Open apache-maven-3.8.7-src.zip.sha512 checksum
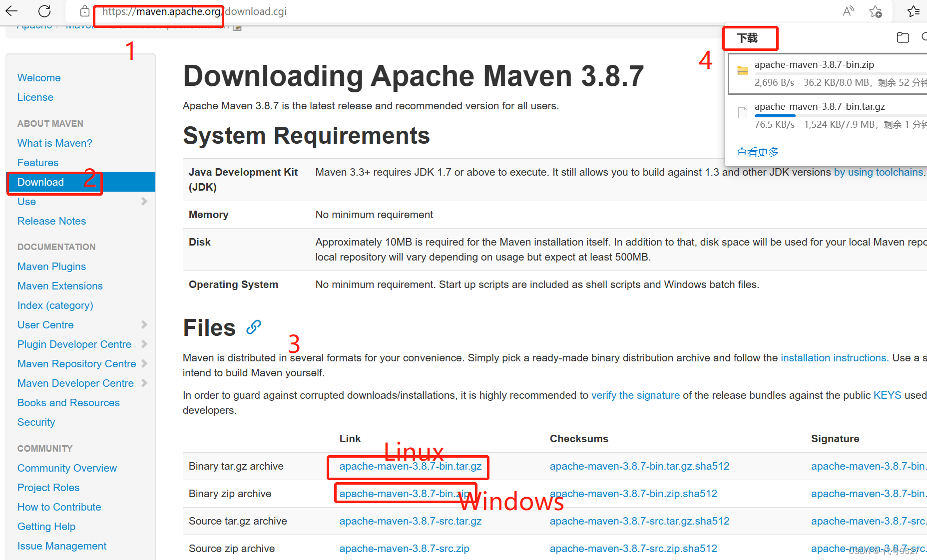 (x=634, y=549)
